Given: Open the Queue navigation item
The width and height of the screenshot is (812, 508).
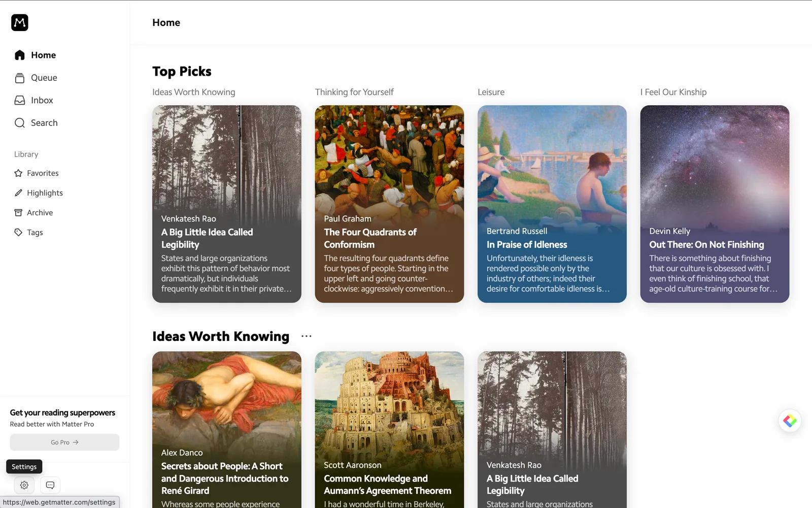Looking at the screenshot, I should 36,78.
